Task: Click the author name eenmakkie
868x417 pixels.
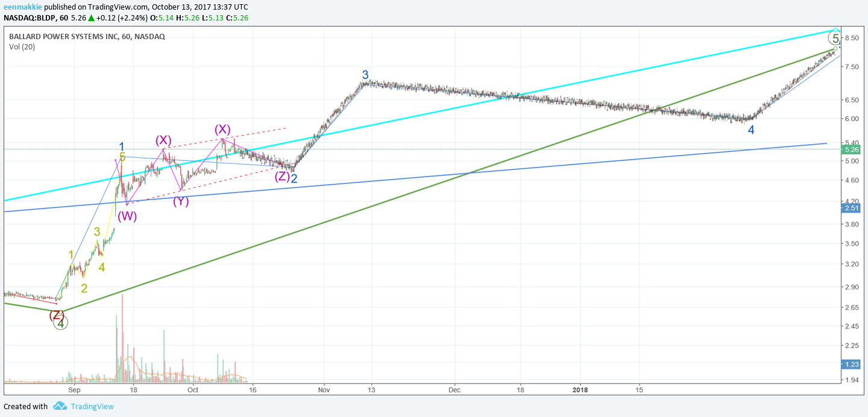Action: pyautogui.click(x=23, y=7)
